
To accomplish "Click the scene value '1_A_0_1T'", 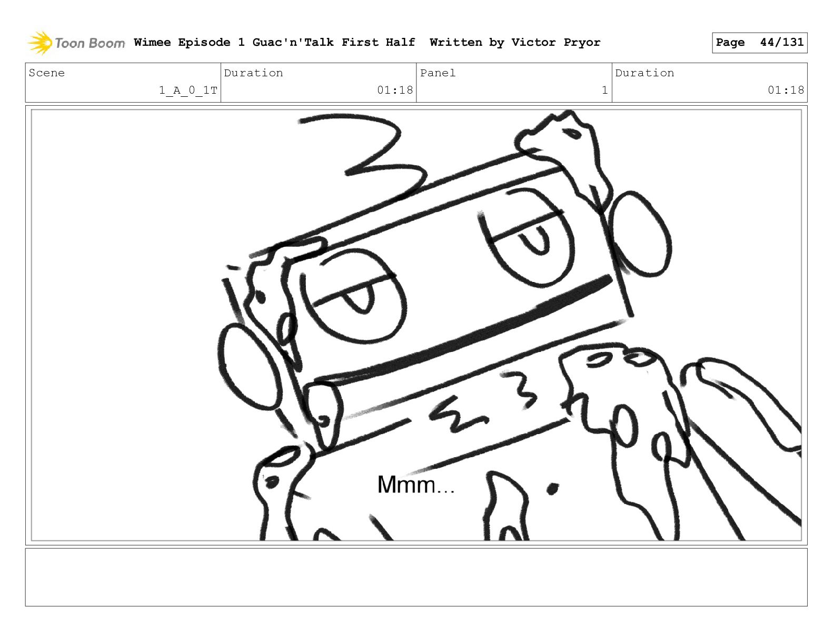I will [188, 90].
